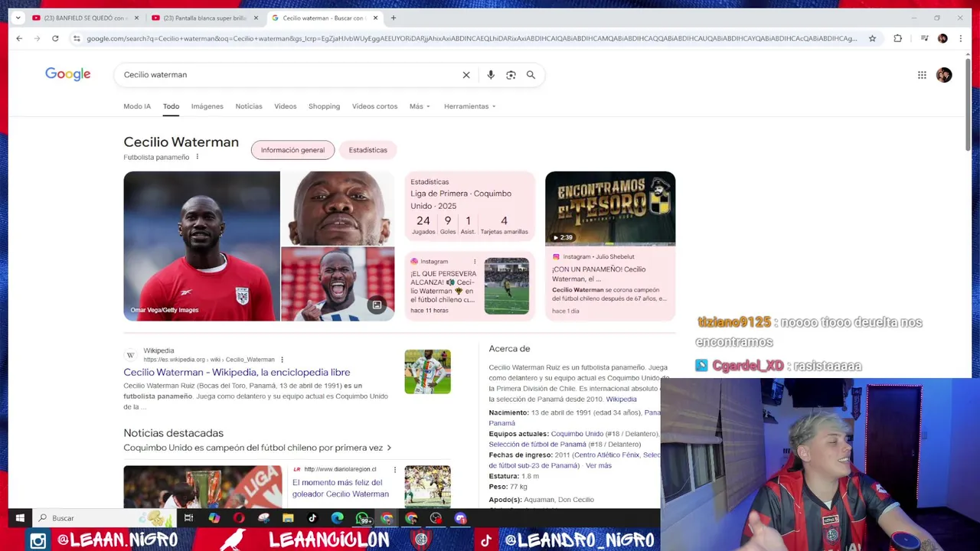The height and width of the screenshot is (551, 980).
Task: Start voice search with the microphone
Action: 491,75
